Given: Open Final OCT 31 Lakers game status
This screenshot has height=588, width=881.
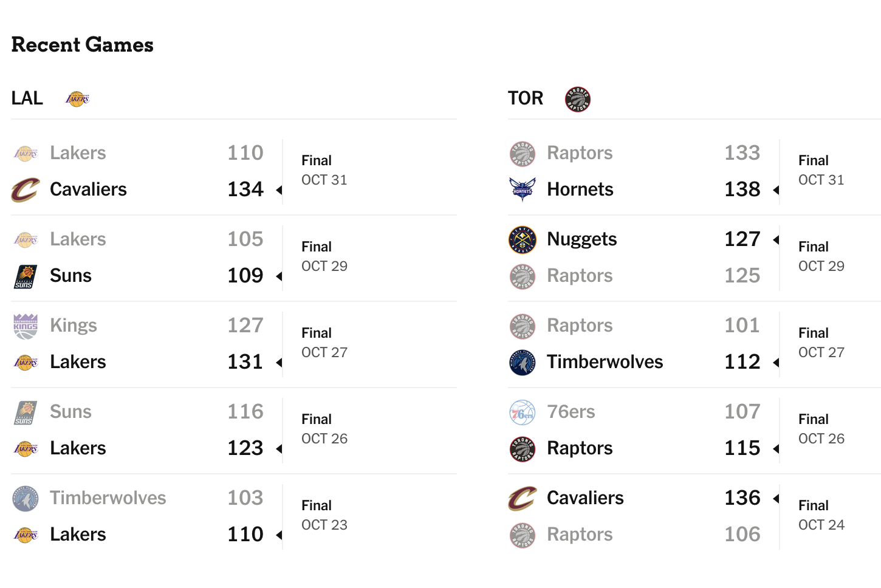Looking at the screenshot, I should point(324,170).
